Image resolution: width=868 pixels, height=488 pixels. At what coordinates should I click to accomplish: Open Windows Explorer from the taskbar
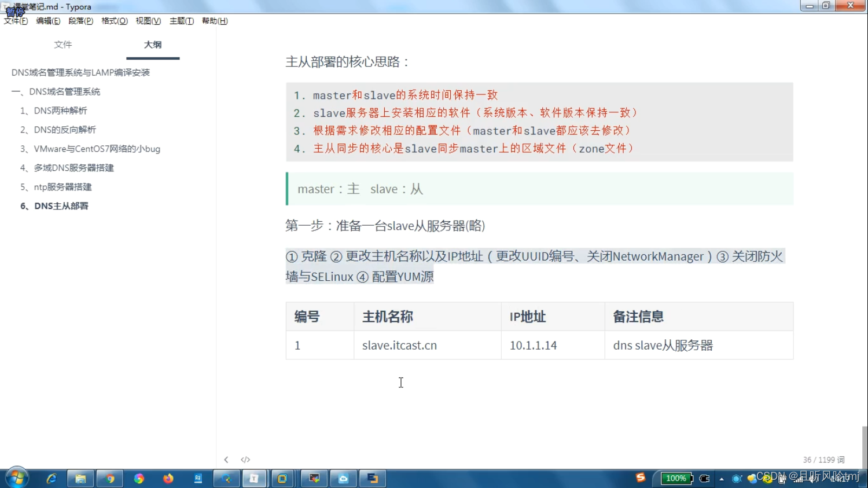pyautogui.click(x=80, y=479)
